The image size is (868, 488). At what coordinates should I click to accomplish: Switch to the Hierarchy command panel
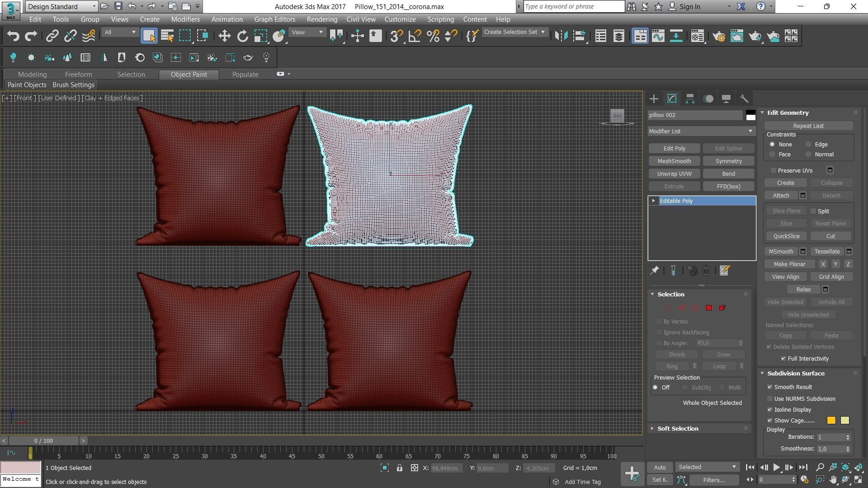point(690,99)
